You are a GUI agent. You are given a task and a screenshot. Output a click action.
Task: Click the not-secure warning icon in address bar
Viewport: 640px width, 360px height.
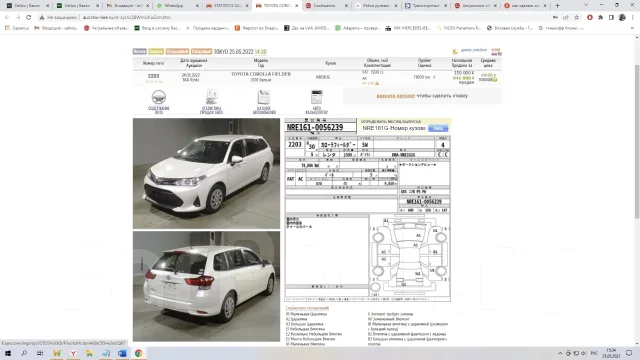tap(42, 18)
